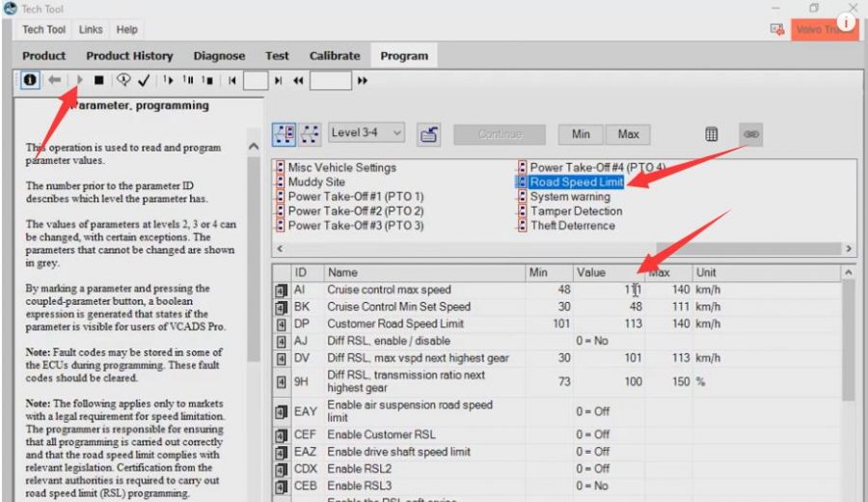Open the Links menu
This screenshot has height=502, width=868.
click(x=91, y=29)
